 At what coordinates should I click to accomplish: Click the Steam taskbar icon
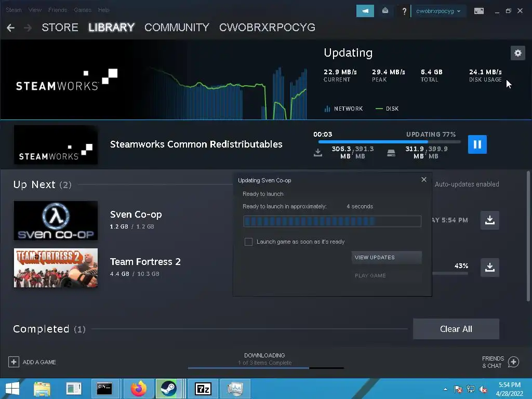pyautogui.click(x=169, y=389)
